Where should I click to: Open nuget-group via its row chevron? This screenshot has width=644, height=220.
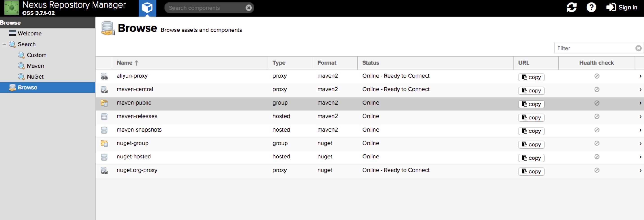[x=640, y=143]
